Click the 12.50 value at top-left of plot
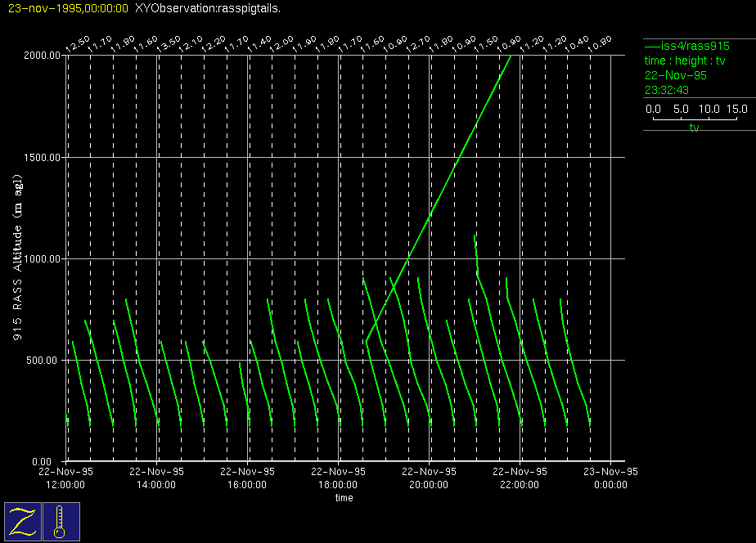 tap(77, 43)
